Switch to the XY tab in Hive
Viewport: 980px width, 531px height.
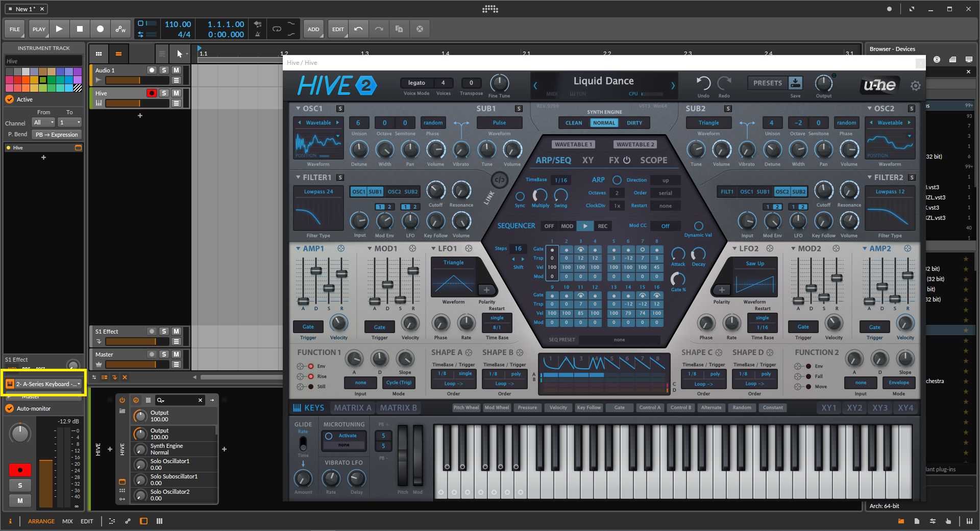pyautogui.click(x=588, y=160)
